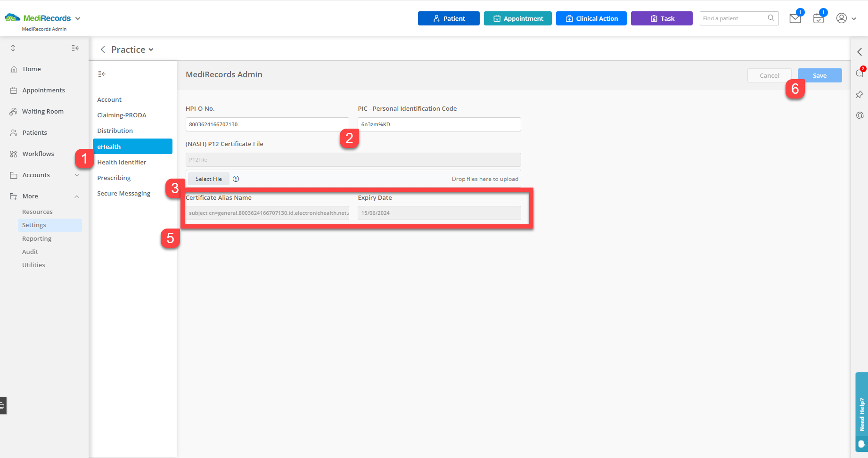The height and width of the screenshot is (458, 868).
Task: Select the Health Identifier tab
Action: (122, 162)
